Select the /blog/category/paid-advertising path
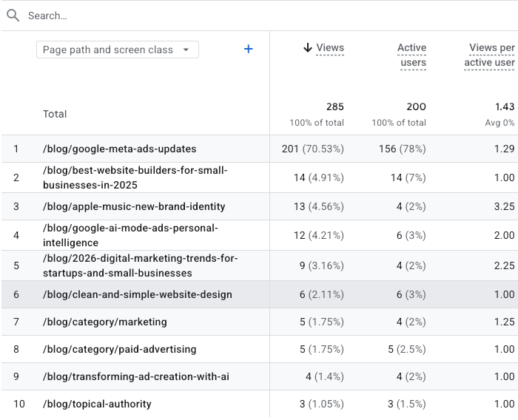The height and width of the screenshot is (420, 518). tap(120, 349)
